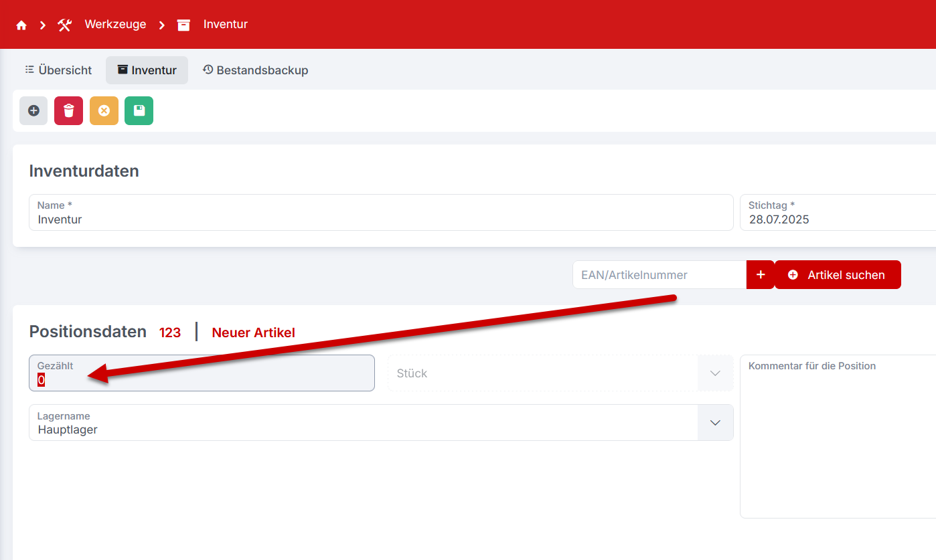Cancel with the orange X icon
The height and width of the screenshot is (560, 936).
tap(104, 111)
